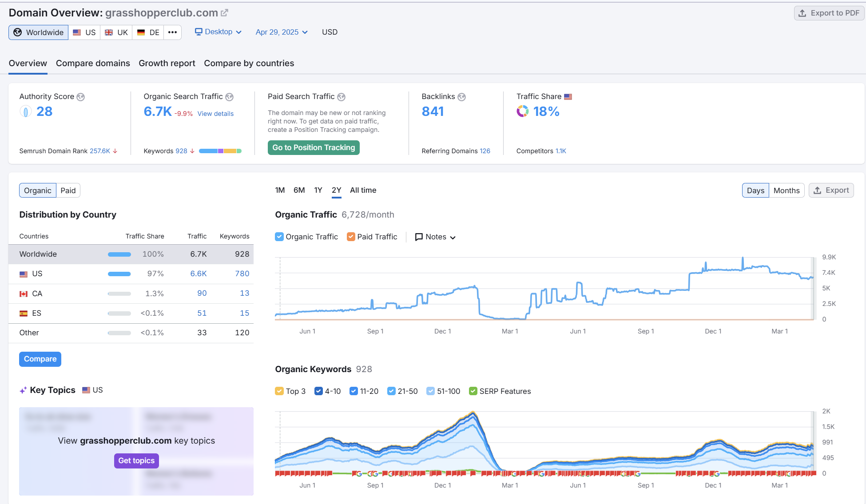Open View details link
The width and height of the screenshot is (866, 504).
coord(215,114)
